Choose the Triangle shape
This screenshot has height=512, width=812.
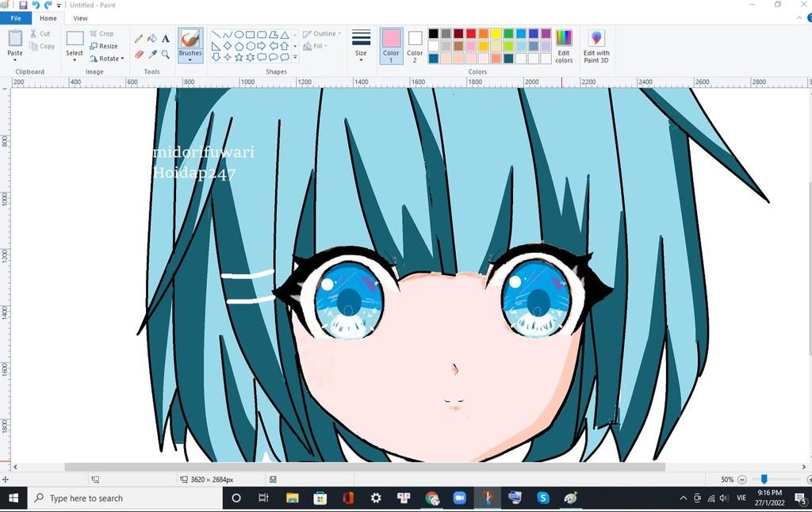point(285,35)
